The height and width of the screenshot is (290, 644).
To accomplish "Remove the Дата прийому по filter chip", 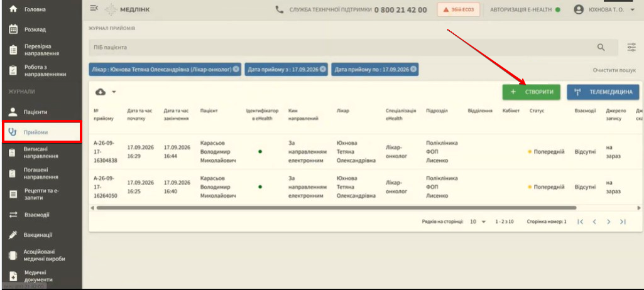I will tap(413, 69).
